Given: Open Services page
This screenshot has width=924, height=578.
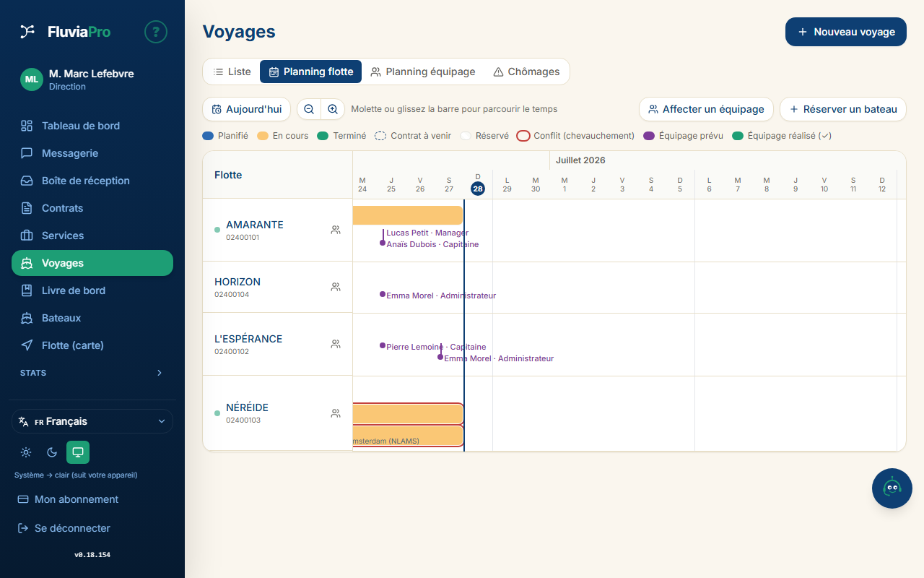Looking at the screenshot, I should (x=92, y=236).
